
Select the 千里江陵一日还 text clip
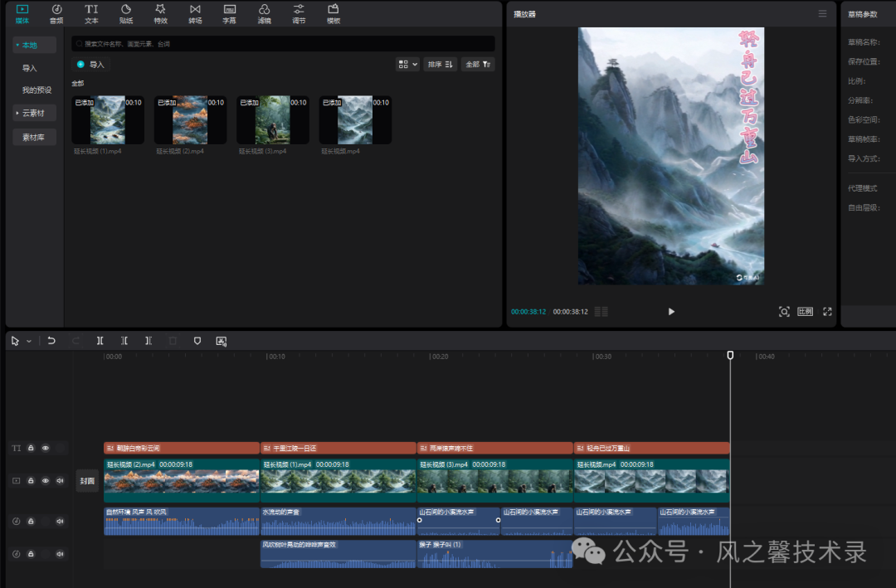[338, 448]
